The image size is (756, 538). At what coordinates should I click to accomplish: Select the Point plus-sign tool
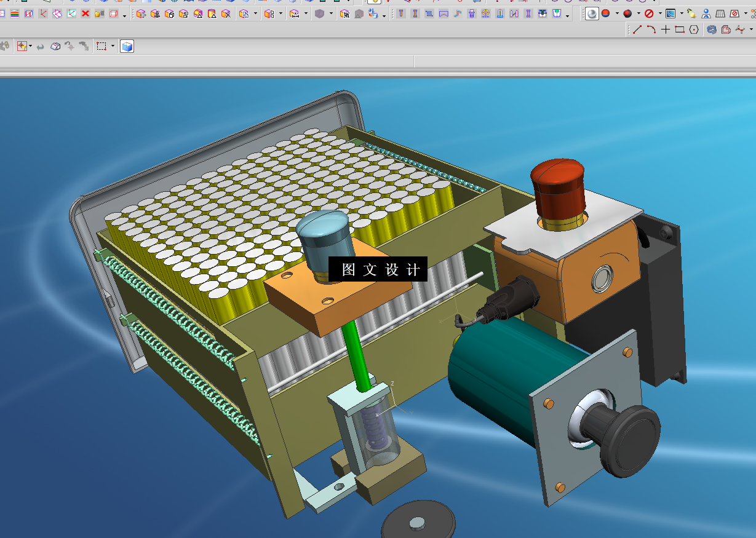666,29
